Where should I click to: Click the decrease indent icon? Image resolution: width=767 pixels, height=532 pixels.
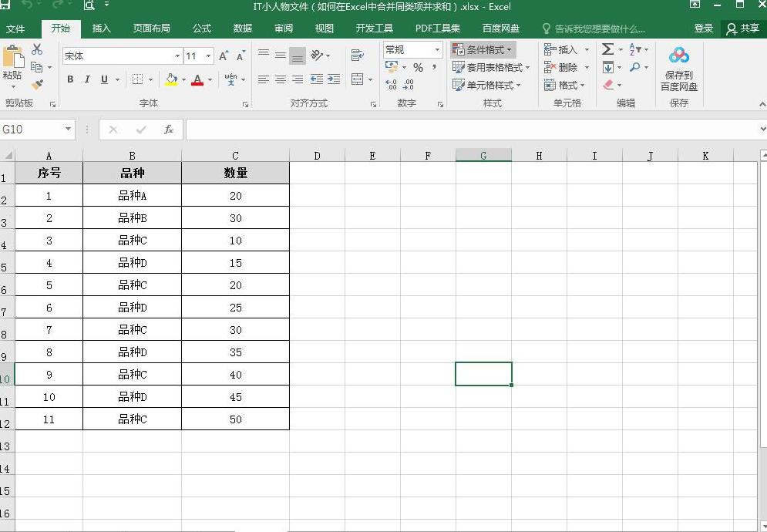tap(317, 79)
